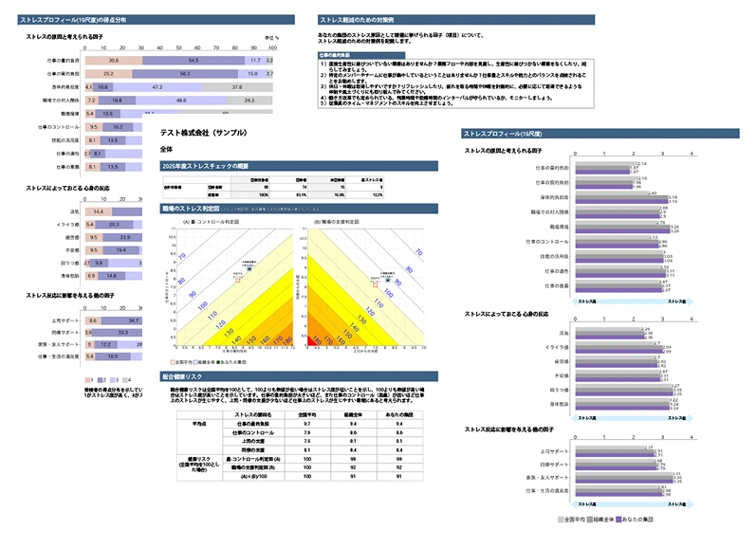The width and height of the screenshot is (756, 548).
Task: Click the ストレスプロフィール(19尺度)の得点分布 header bar
Action: click(157, 20)
